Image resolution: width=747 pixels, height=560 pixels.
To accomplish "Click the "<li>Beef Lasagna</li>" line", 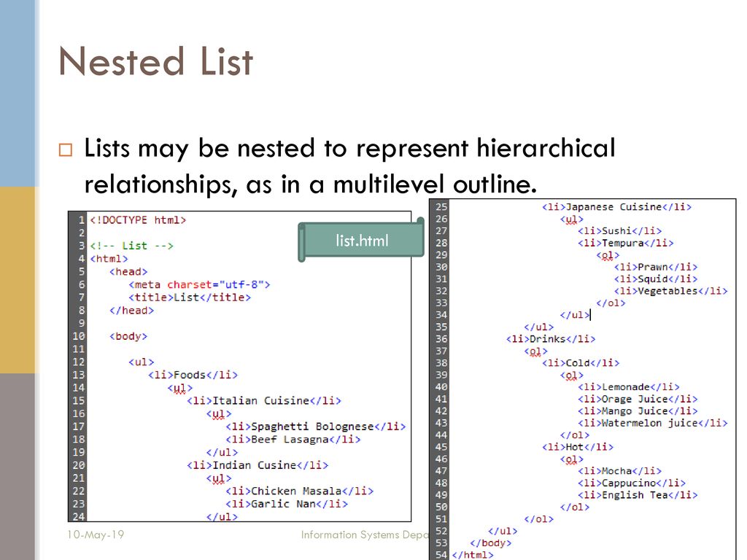I will [293, 439].
